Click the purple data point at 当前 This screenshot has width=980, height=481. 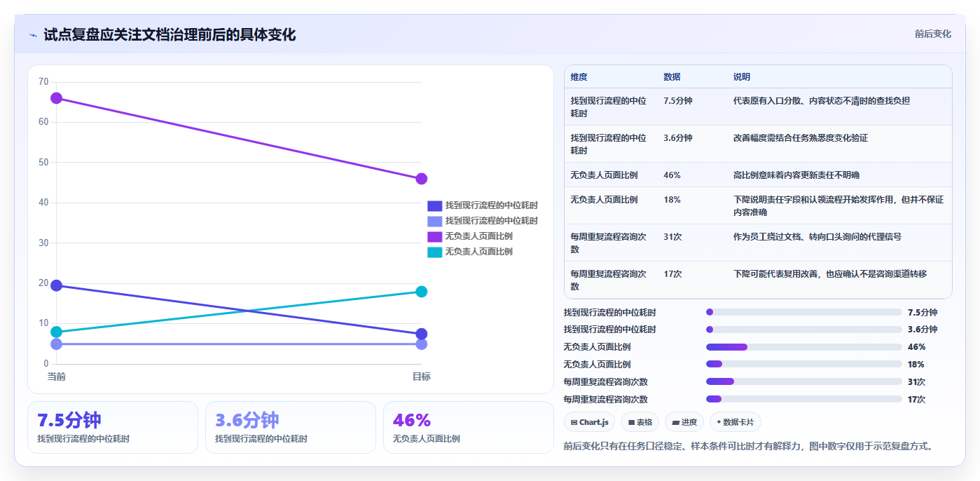pos(56,98)
